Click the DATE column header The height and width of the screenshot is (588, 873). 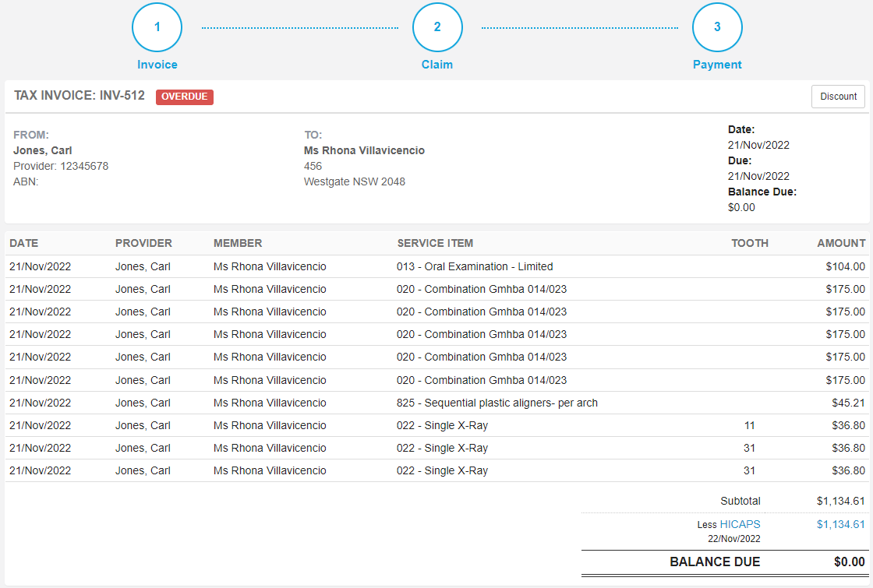[24, 243]
